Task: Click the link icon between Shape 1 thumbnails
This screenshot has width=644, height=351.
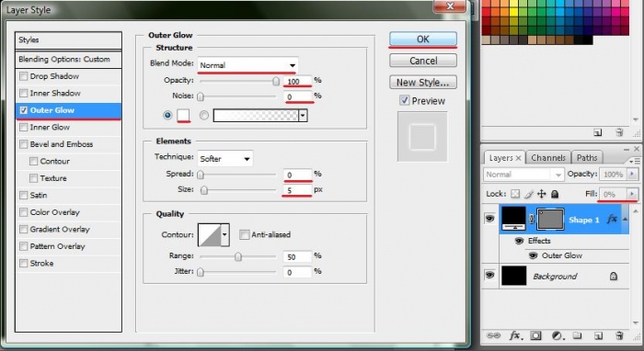Action: 532,220
